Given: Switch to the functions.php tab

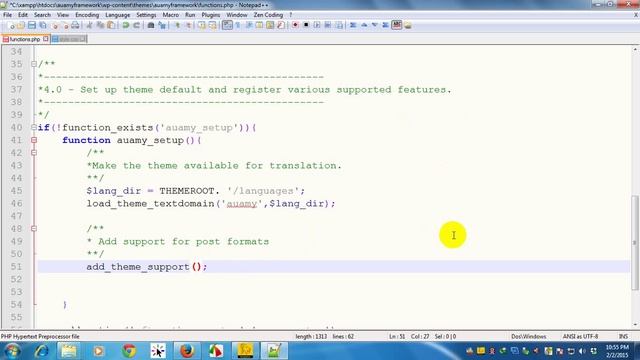Looking at the screenshot, I should click(24, 39).
